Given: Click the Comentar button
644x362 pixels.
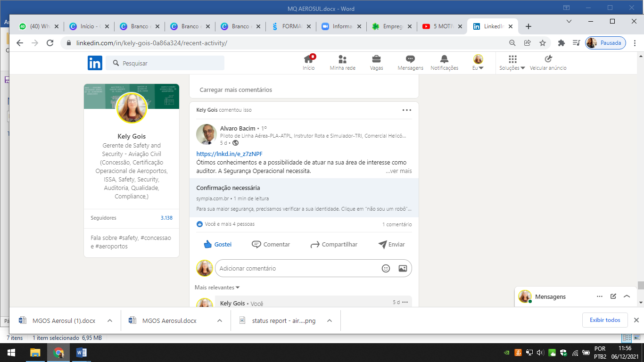Looking at the screenshot, I should (x=271, y=244).
